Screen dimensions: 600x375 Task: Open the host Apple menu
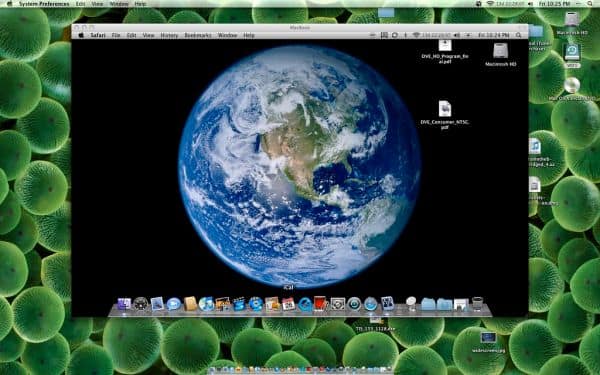(x=10, y=4)
